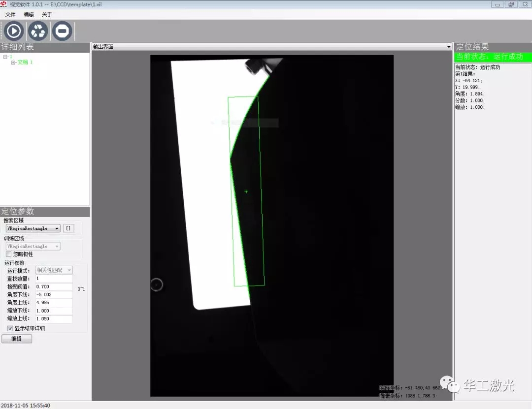Click the [] button beside search region
Screen dimensions: 532x409
[x=69, y=228]
